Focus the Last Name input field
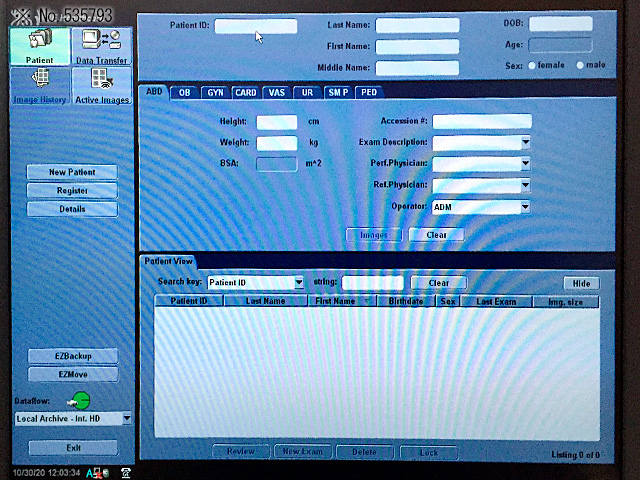 [417, 25]
